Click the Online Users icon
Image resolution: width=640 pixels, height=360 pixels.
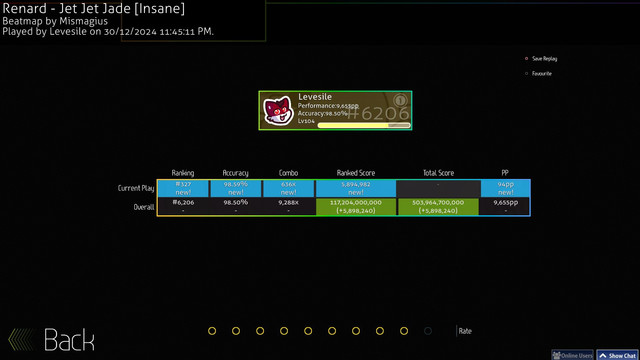556,356
